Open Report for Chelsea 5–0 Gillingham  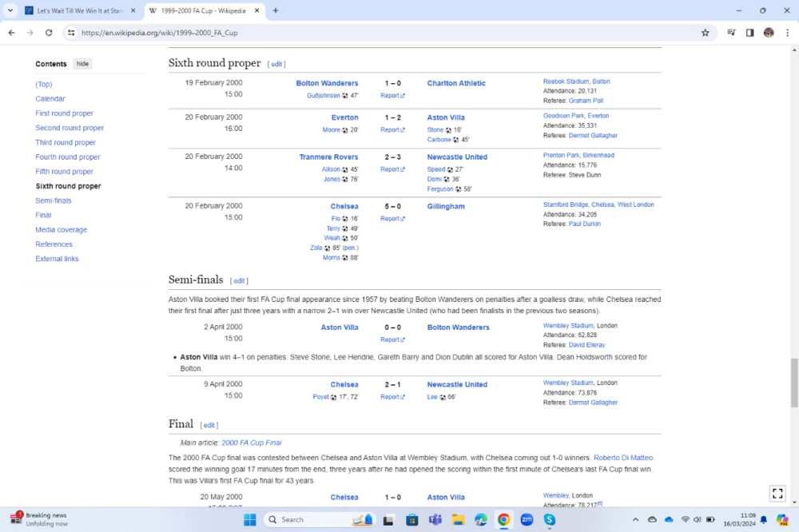click(x=392, y=219)
